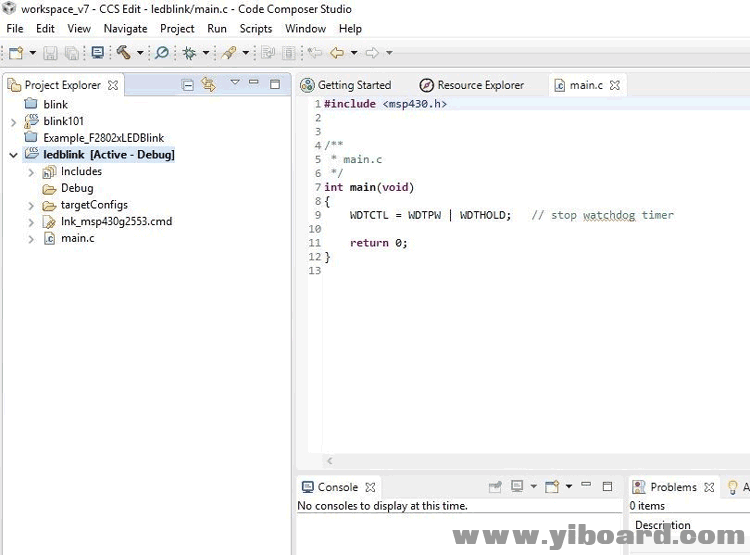Open the Open Console dropdown arrow
Image resolution: width=750 pixels, height=555 pixels.
(x=569, y=487)
